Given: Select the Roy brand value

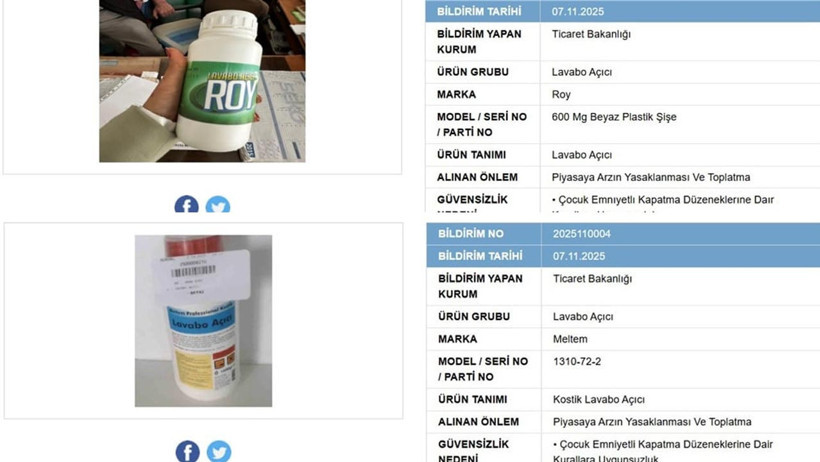Looking at the screenshot, I should click(x=561, y=95).
